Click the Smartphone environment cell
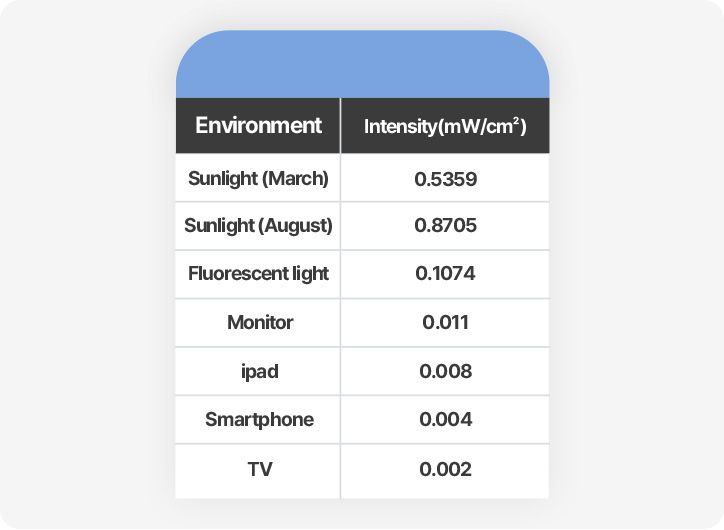The width and height of the screenshot is (724, 530). [259, 420]
